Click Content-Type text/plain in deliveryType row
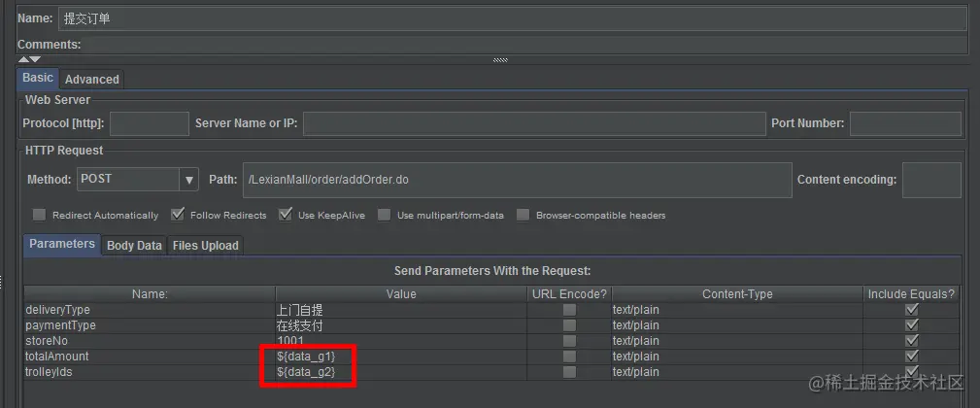Screen dimensions: 980x408 click(x=737, y=310)
